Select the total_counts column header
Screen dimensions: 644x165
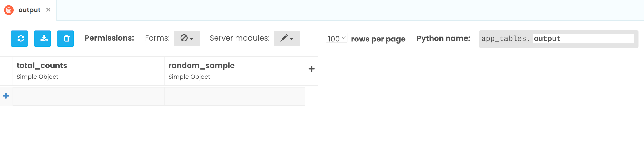point(42,66)
